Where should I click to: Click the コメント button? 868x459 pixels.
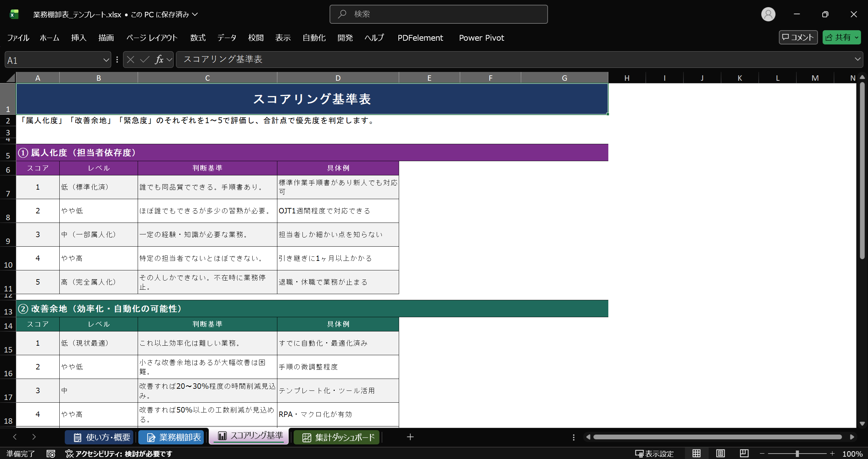point(798,37)
